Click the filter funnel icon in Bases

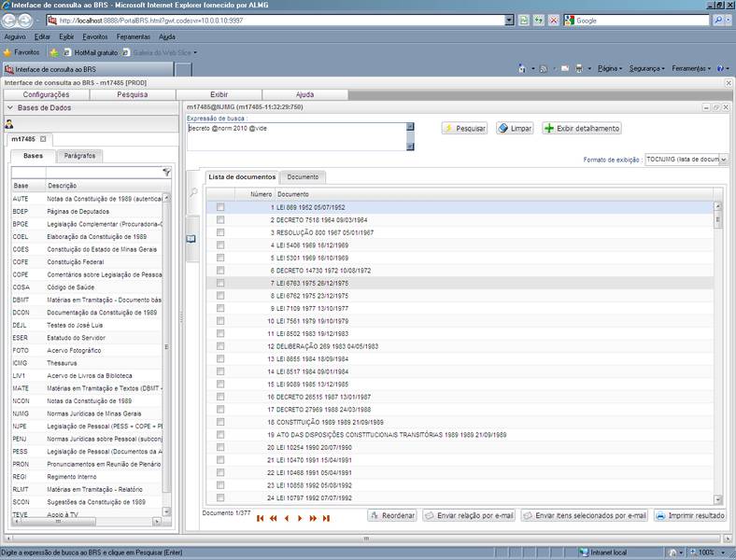[x=166, y=173]
